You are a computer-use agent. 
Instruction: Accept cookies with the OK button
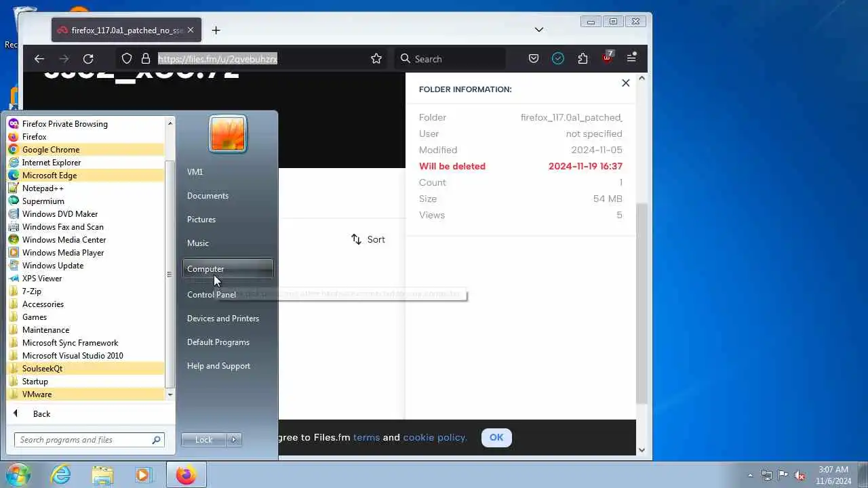(496, 437)
